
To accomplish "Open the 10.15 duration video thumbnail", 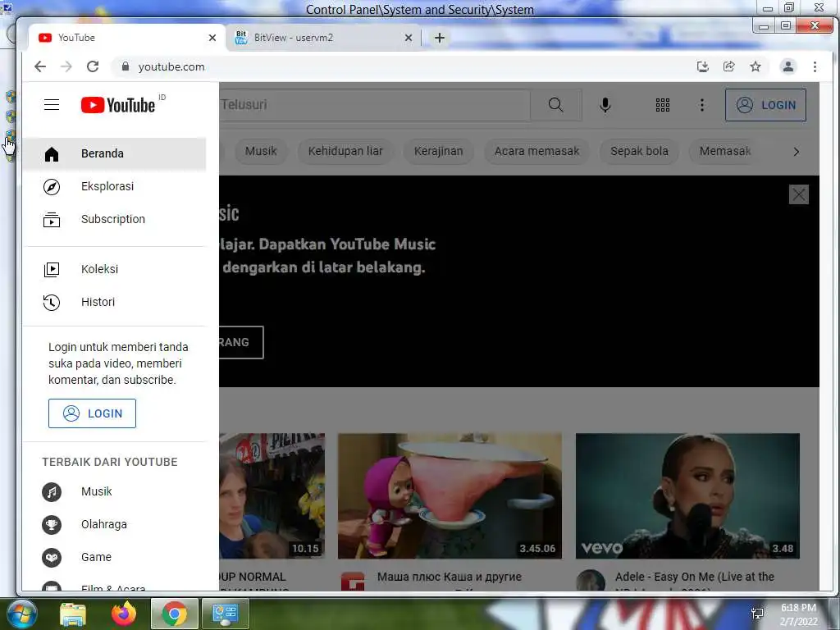I will click(272, 496).
